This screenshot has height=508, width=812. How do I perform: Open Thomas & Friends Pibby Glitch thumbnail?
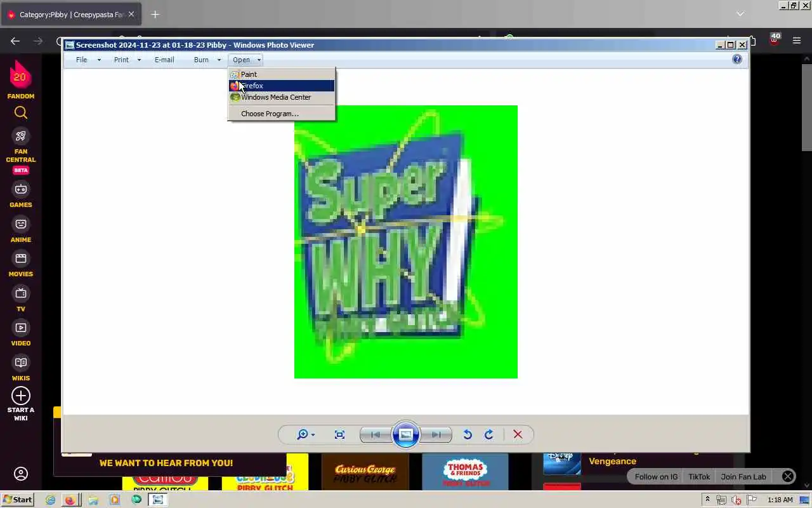[x=465, y=472]
